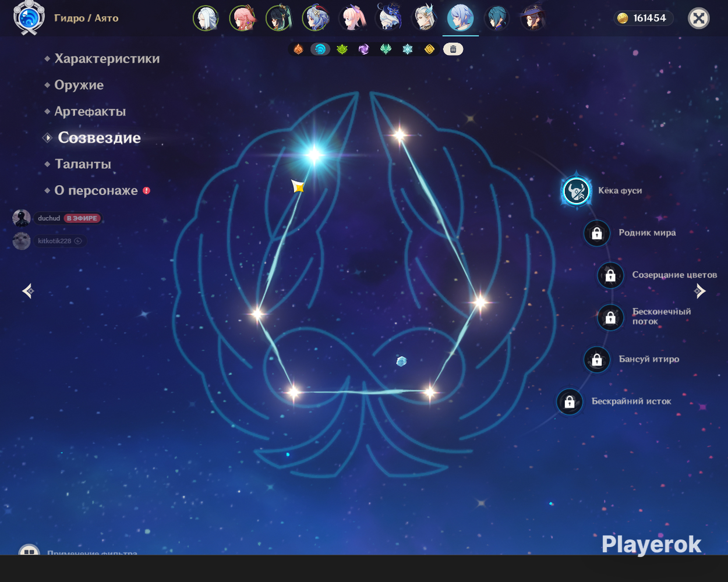
Task: Open locked Родник мира constellation
Action: 597,233
